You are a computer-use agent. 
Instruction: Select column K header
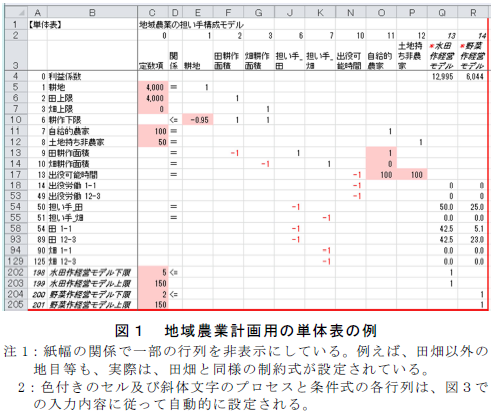tap(320, 13)
